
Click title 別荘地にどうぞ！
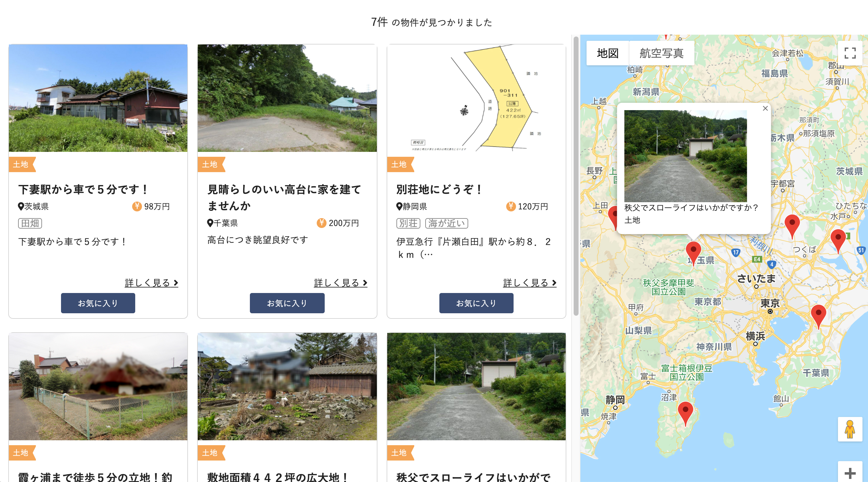(439, 189)
